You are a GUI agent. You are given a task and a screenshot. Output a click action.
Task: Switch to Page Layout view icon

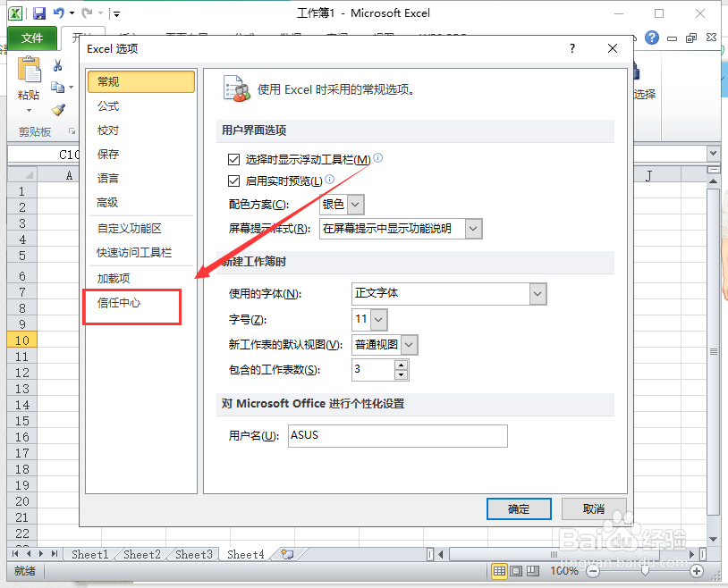click(516, 571)
